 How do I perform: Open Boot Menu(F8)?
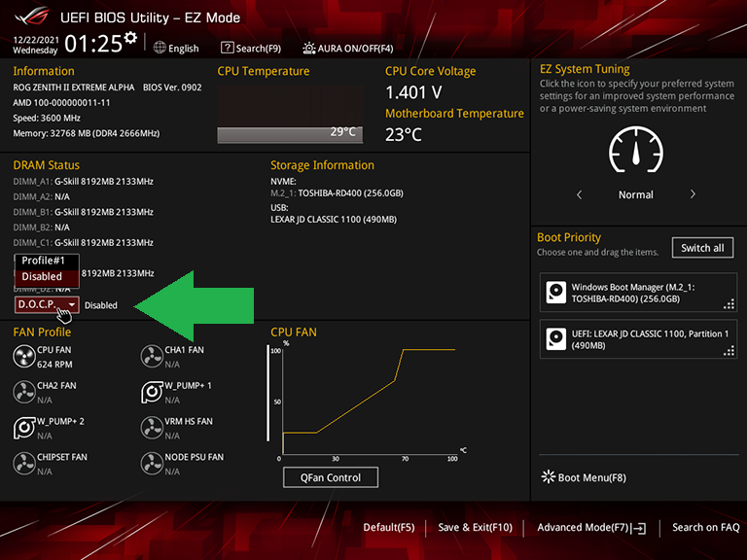pyautogui.click(x=584, y=477)
